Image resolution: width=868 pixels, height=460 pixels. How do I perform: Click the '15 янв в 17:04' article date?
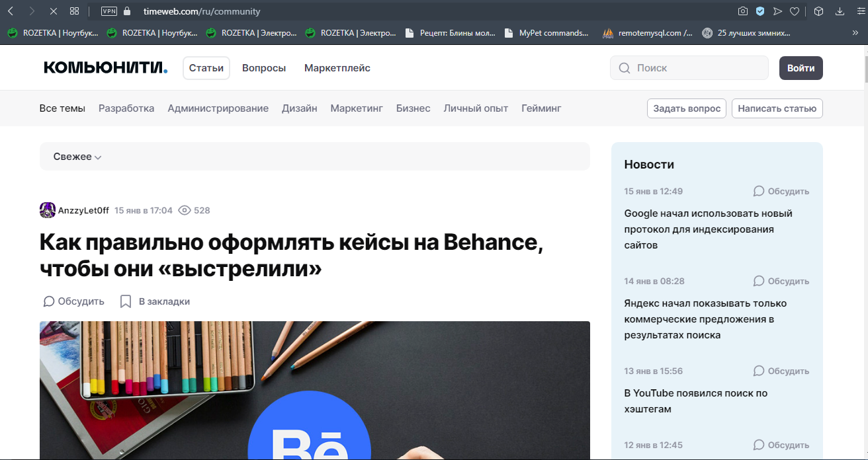click(x=144, y=210)
